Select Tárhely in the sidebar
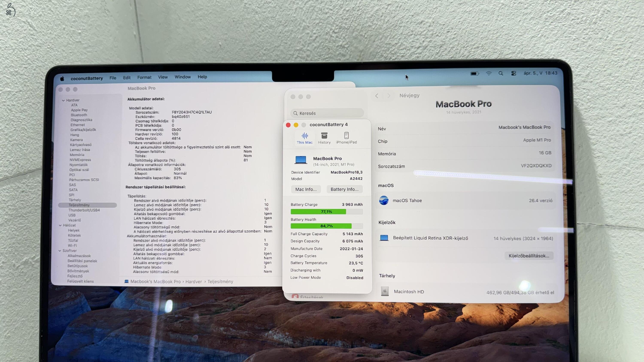 pos(75,200)
